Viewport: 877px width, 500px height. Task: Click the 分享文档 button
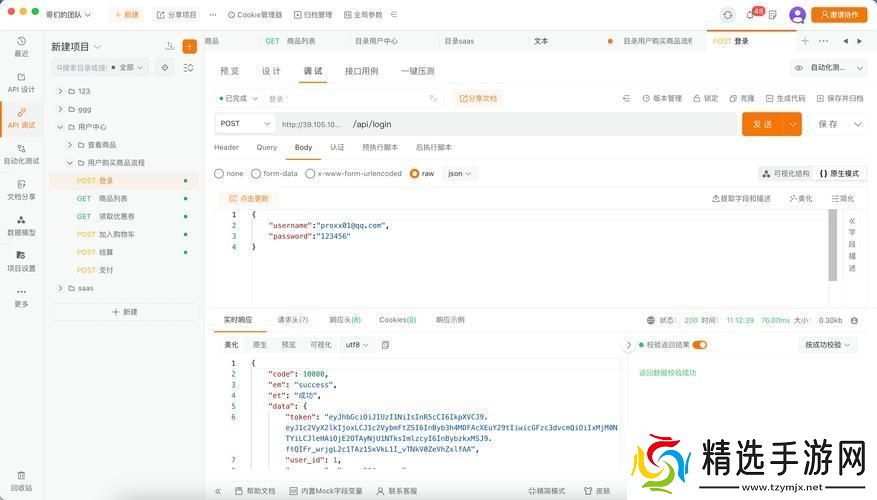[478, 98]
